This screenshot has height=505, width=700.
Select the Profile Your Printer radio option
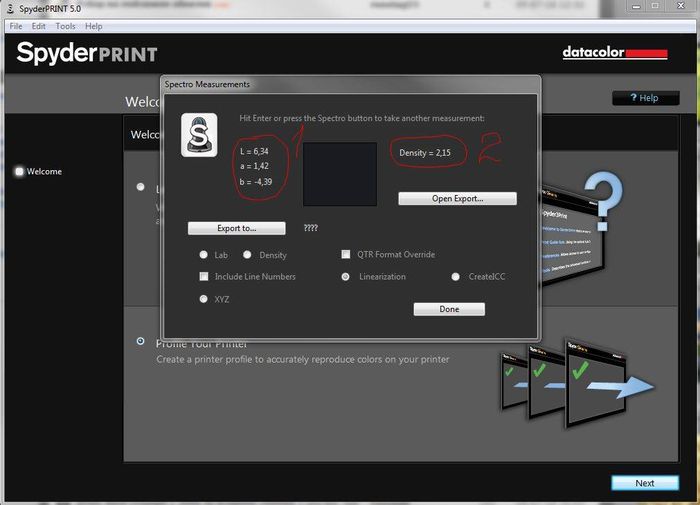pyautogui.click(x=140, y=341)
